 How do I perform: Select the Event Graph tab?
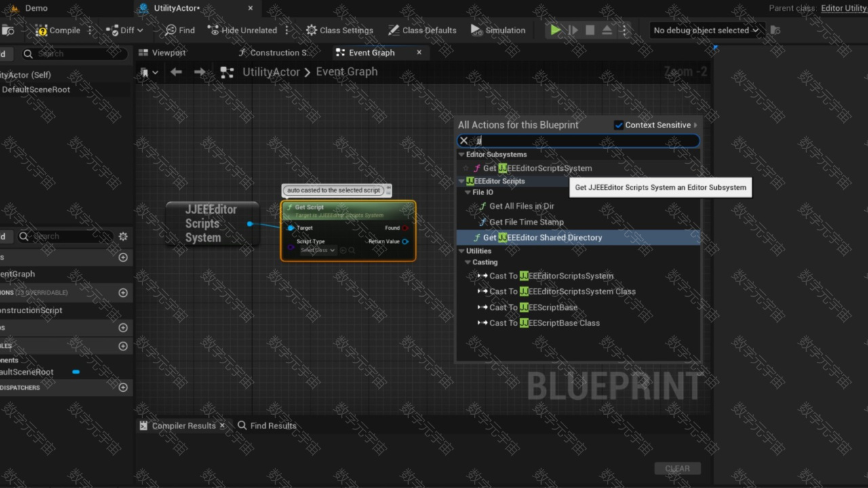(x=371, y=52)
